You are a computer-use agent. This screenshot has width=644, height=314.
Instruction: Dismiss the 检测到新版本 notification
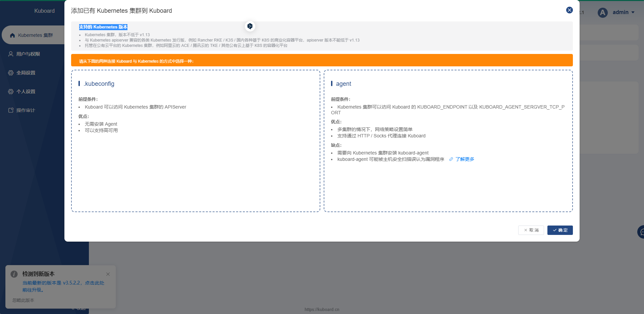tap(108, 274)
